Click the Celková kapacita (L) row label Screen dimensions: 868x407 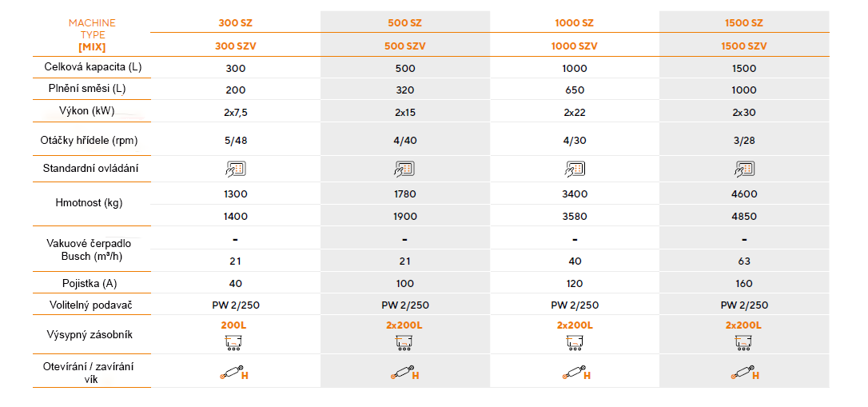tap(92, 67)
